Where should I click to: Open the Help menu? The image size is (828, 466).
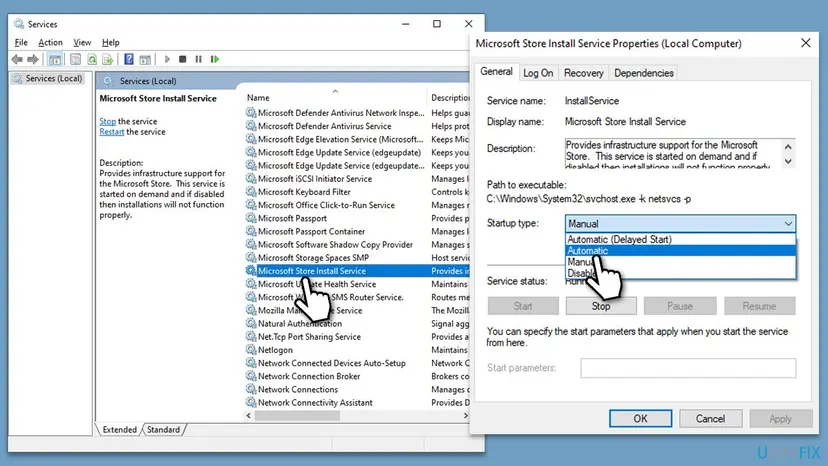coord(111,42)
